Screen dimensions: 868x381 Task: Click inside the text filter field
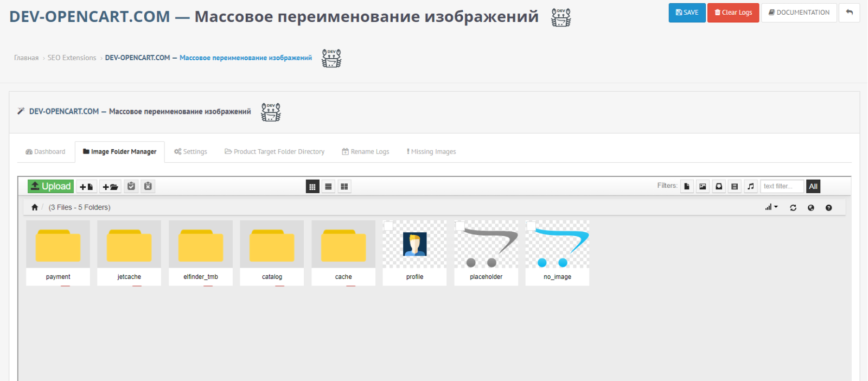tap(782, 186)
